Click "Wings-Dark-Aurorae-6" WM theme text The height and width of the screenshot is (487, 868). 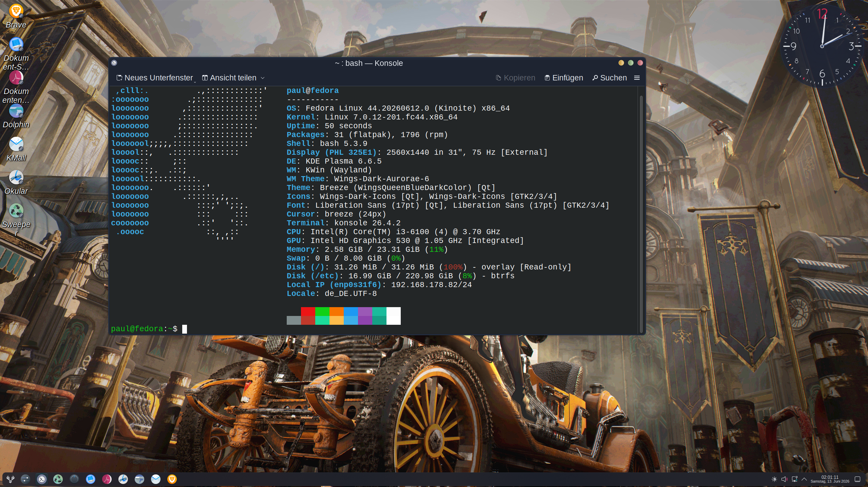point(381,179)
